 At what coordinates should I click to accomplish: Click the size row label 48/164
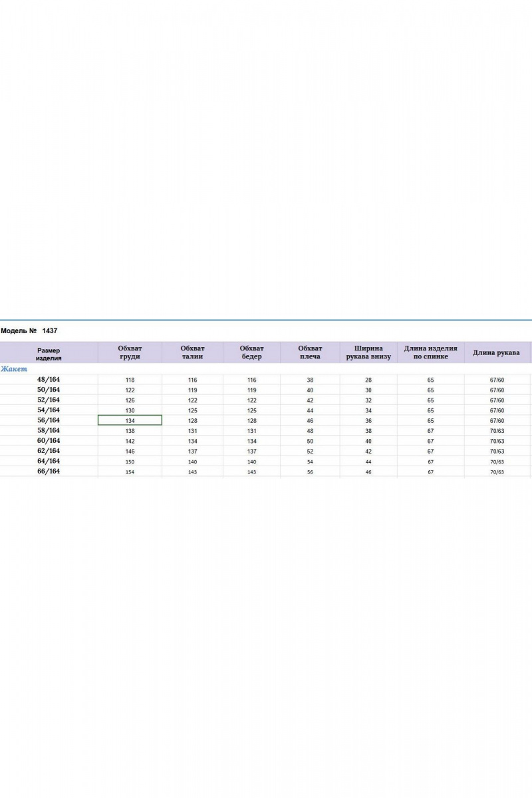[49, 379]
